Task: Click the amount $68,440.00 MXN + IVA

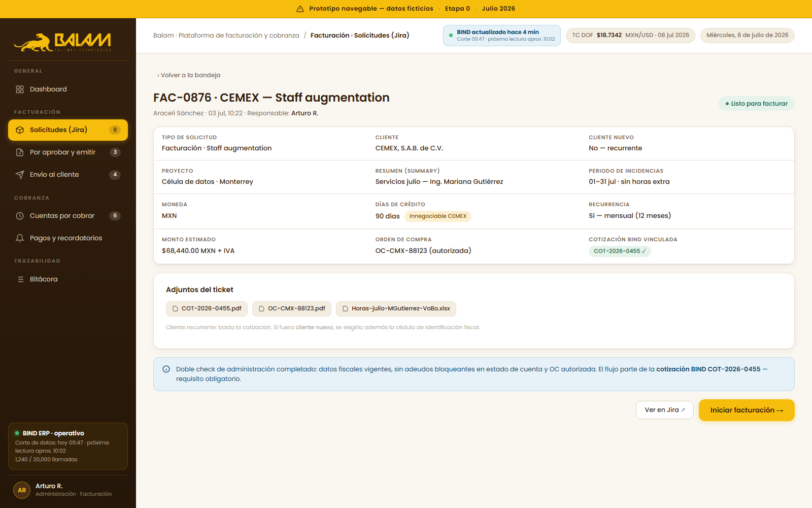Action: (198, 251)
